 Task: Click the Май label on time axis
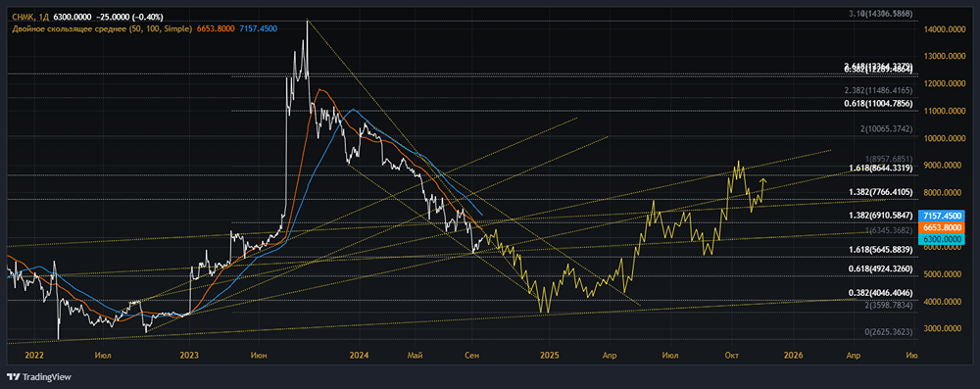click(416, 355)
